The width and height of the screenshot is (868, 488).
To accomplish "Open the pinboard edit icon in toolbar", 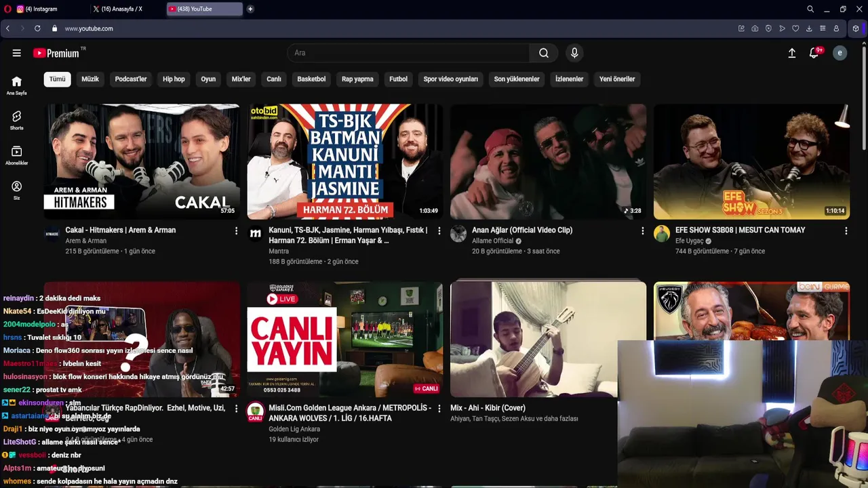I will click(741, 28).
